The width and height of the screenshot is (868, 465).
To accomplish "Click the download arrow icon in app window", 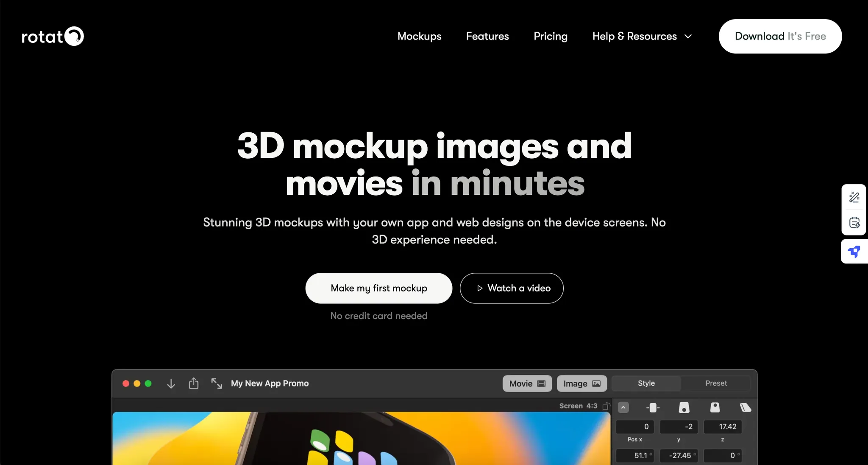I will pos(171,384).
